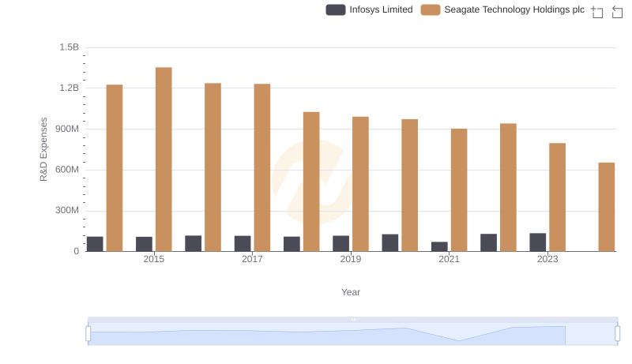Click Seagate bar for 2014

[115, 168]
